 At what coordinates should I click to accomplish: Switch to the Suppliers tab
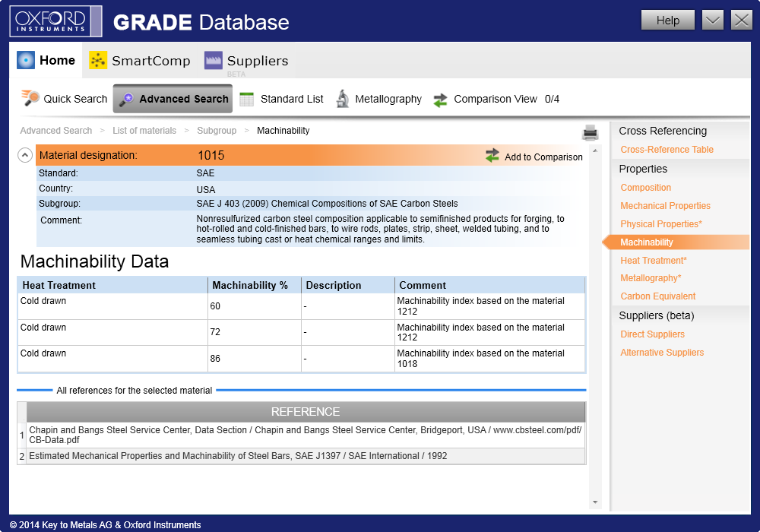pyautogui.click(x=246, y=61)
